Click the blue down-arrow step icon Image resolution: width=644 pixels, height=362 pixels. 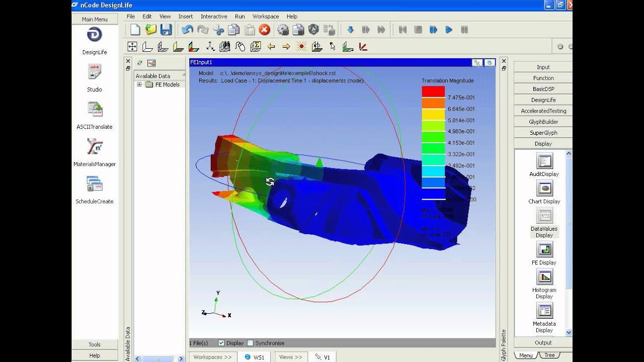coord(351,30)
